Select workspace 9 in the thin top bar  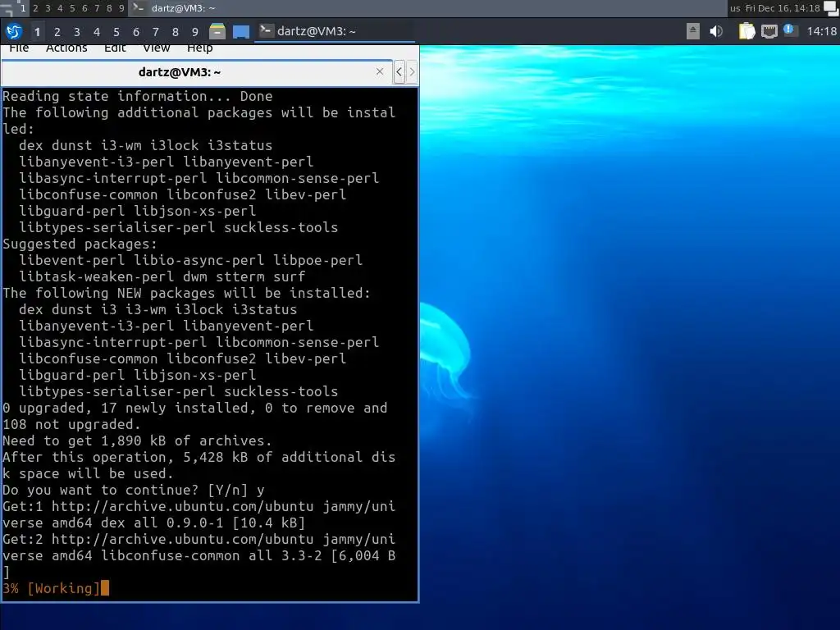click(x=121, y=8)
